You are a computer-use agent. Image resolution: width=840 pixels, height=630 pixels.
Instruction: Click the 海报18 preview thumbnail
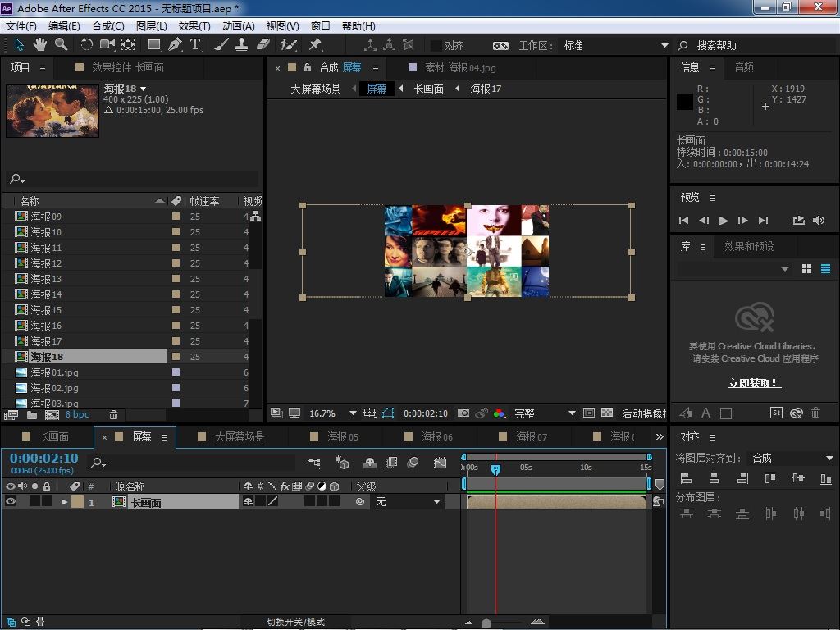[52, 111]
